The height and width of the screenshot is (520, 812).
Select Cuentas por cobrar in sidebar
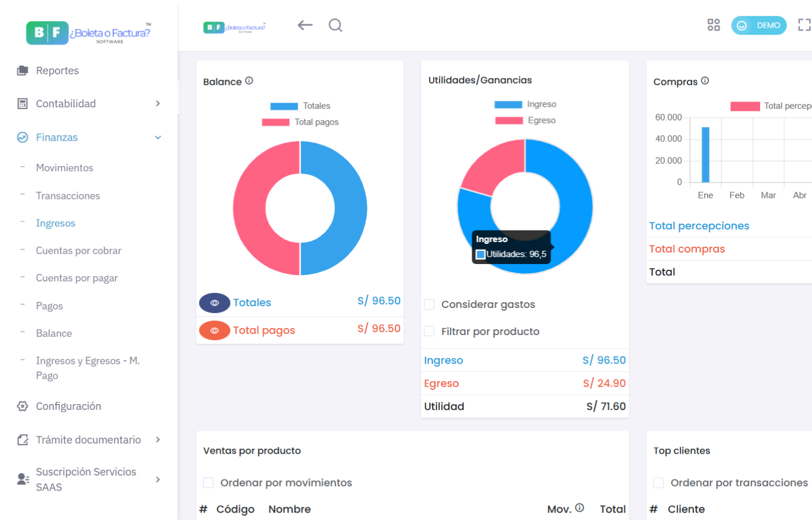[78, 250]
